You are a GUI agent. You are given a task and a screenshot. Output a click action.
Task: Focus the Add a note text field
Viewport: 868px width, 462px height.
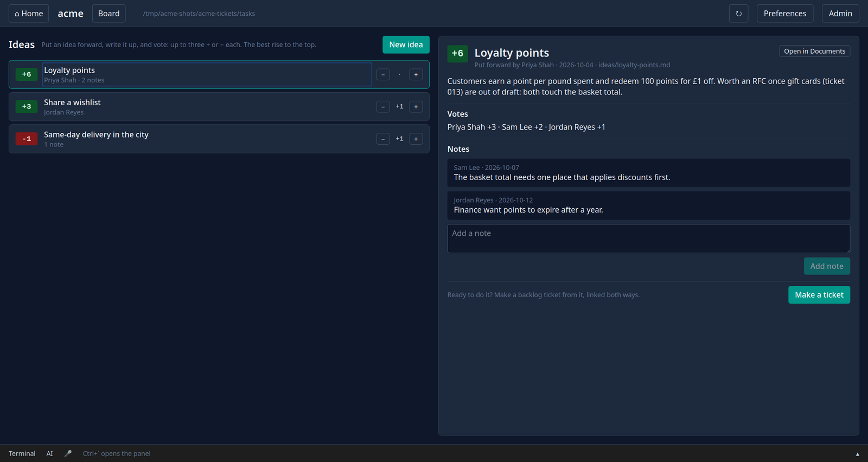[648, 239]
